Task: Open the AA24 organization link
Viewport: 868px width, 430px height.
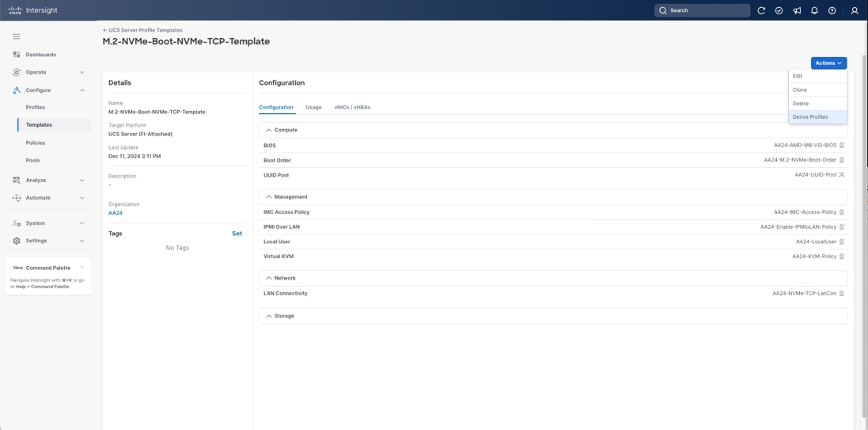Action: pos(116,213)
